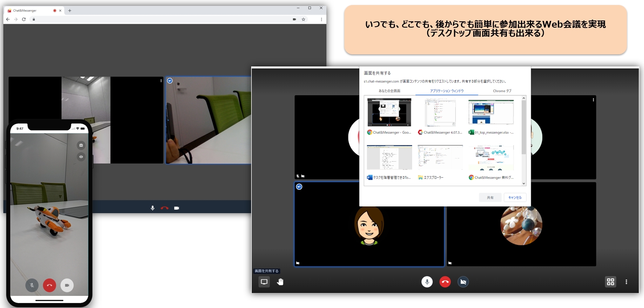Toggle the microphone in the large meeting window
This screenshot has height=308, width=644.
click(427, 282)
